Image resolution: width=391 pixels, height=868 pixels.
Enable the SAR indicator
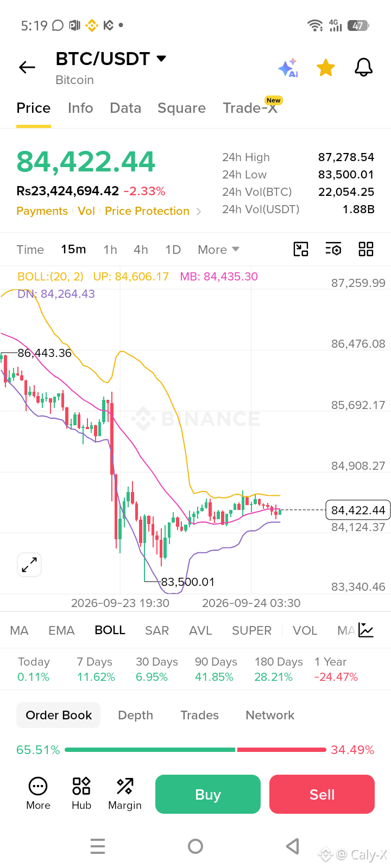click(x=157, y=630)
